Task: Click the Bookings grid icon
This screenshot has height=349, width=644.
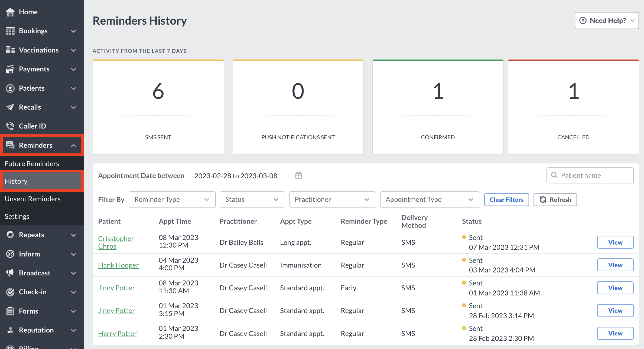Action: (10, 31)
